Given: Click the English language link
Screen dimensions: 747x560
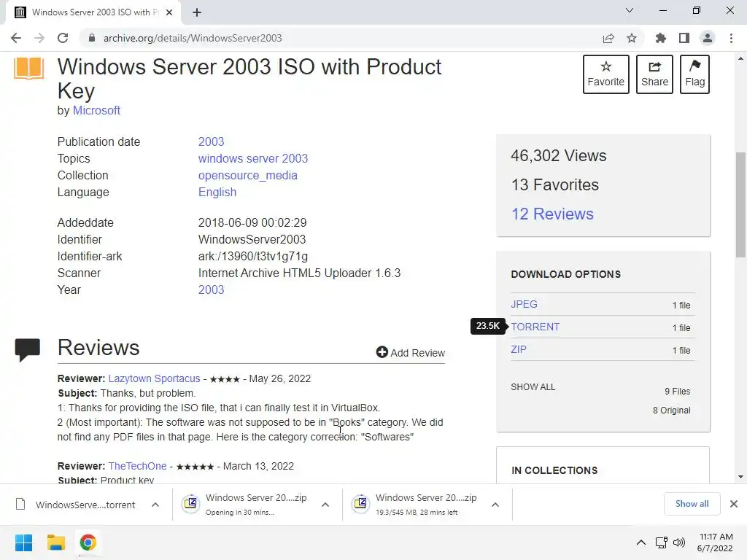Looking at the screenshot, I should point(217,192).
